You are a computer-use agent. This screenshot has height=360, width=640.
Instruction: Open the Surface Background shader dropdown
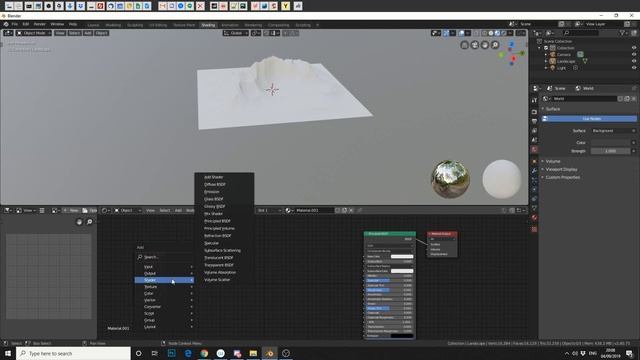[613, 131]
